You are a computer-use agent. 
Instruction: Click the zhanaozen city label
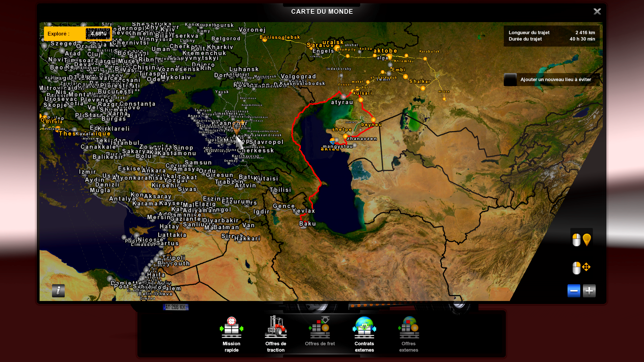coord(362,139)
